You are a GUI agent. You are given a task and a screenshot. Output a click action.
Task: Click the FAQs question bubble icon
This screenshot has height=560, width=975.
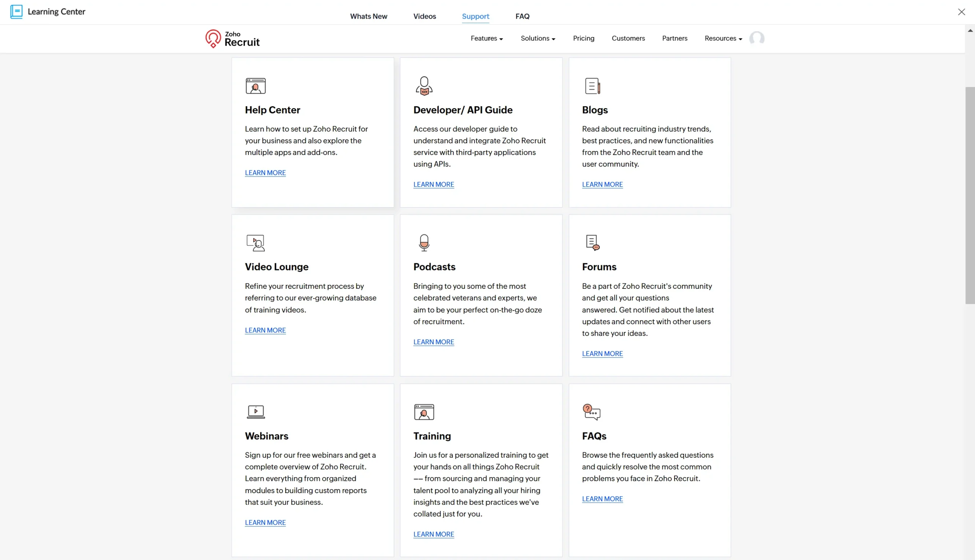point(591,412)
